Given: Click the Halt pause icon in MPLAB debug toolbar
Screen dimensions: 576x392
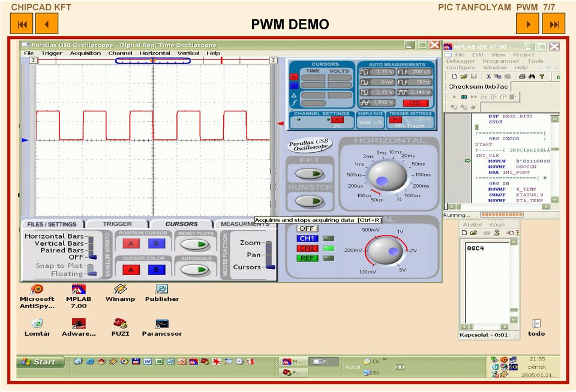Looking at the screenshot, I should [x=464, y=97].
